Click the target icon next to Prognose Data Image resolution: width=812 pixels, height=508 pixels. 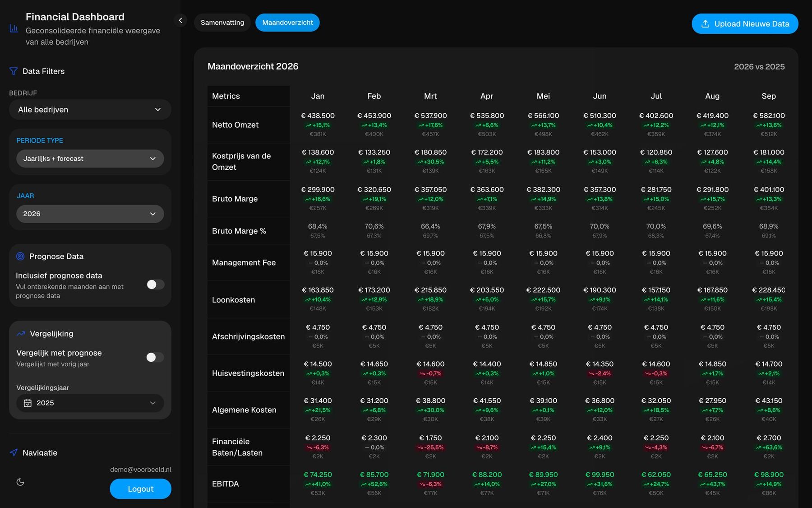coord(20,256)
